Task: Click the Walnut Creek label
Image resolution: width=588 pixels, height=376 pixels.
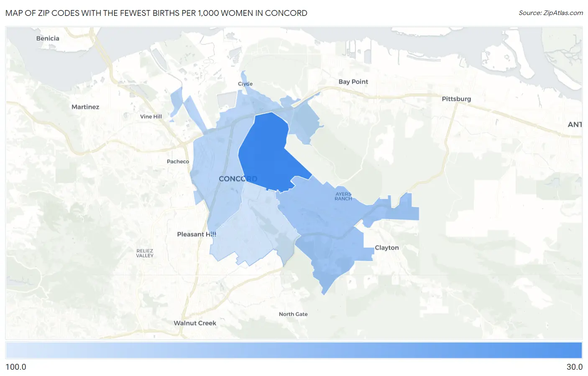Action: coord(195,323)
